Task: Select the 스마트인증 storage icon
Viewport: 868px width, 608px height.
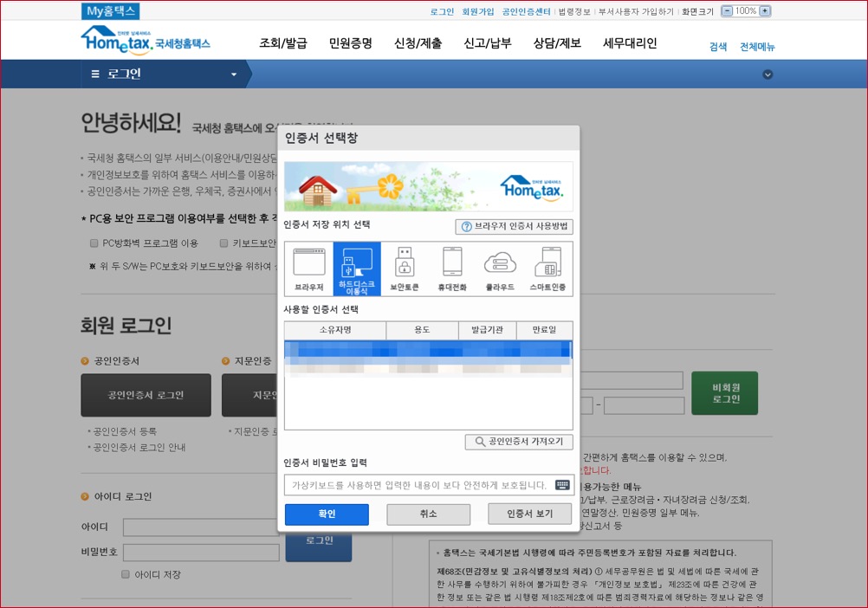Action: 547,268
